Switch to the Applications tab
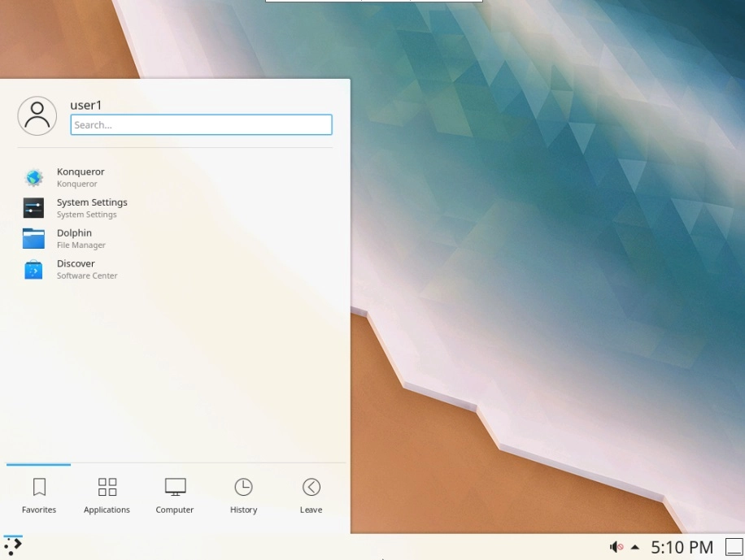745x560 pixels. click(x=107, y=496)
